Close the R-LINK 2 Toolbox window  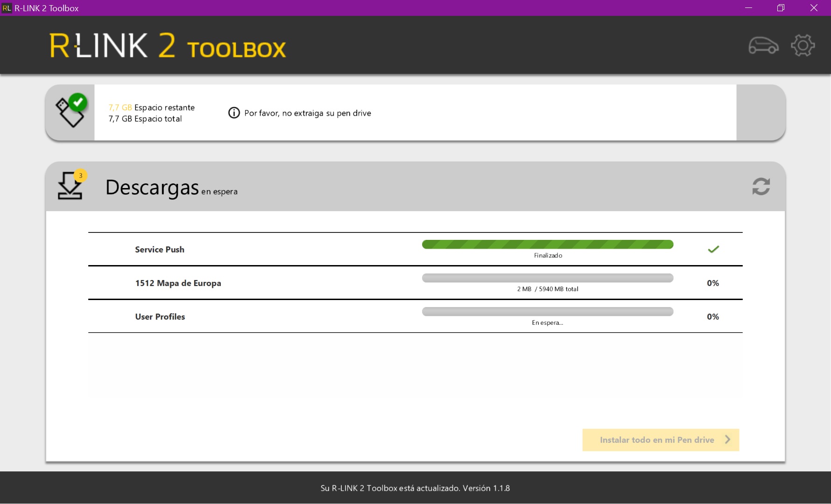814,8
